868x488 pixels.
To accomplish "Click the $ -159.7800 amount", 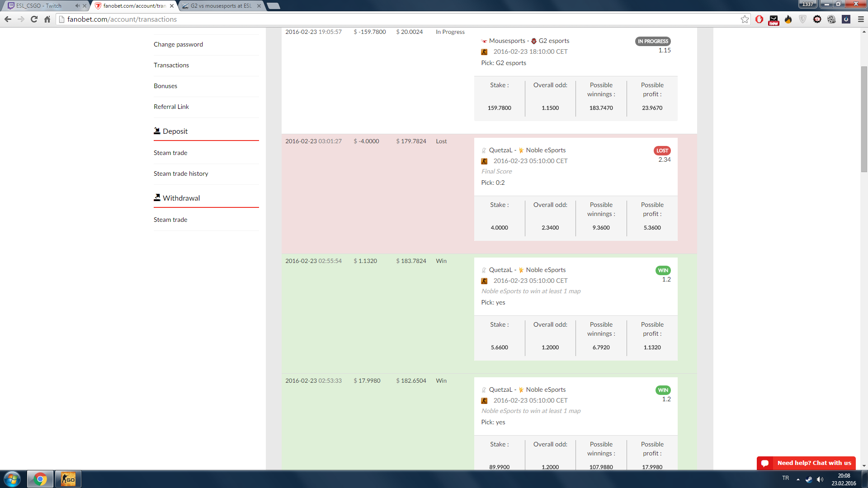I will click(370, 32).
